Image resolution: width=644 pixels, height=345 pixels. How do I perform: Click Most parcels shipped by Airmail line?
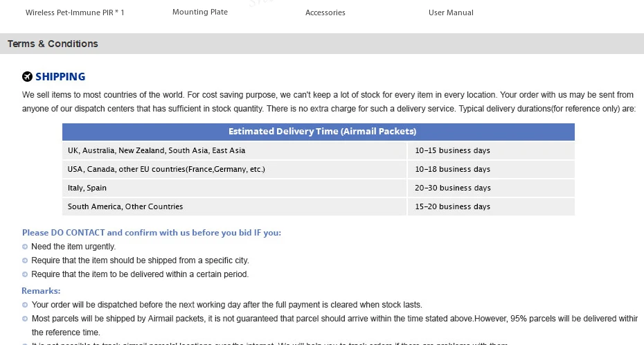pos(334,318)
